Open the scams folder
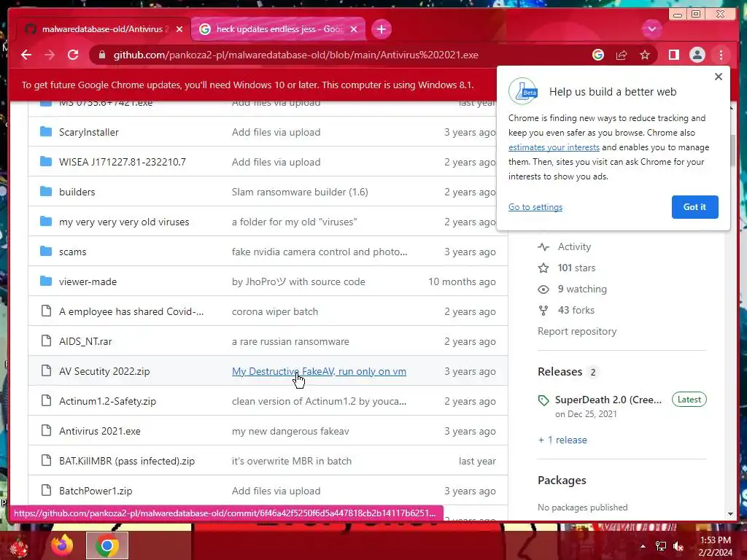The height and width of the screenshot is (560, 747). [72, 252]
